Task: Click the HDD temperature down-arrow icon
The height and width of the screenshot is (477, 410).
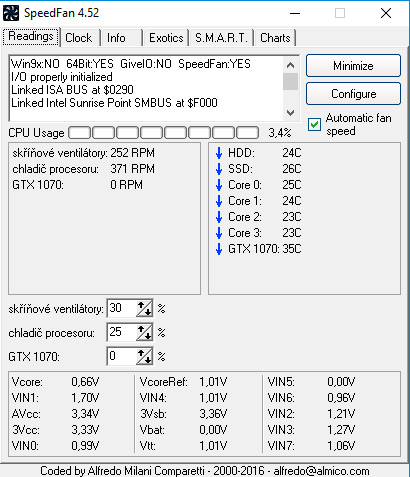Action: (x=219, y=153)
